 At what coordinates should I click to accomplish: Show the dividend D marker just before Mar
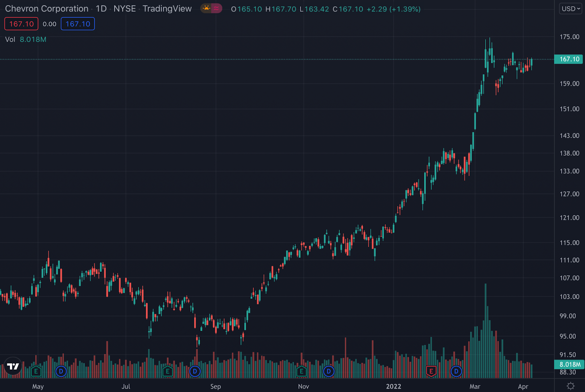coord(456,372)
